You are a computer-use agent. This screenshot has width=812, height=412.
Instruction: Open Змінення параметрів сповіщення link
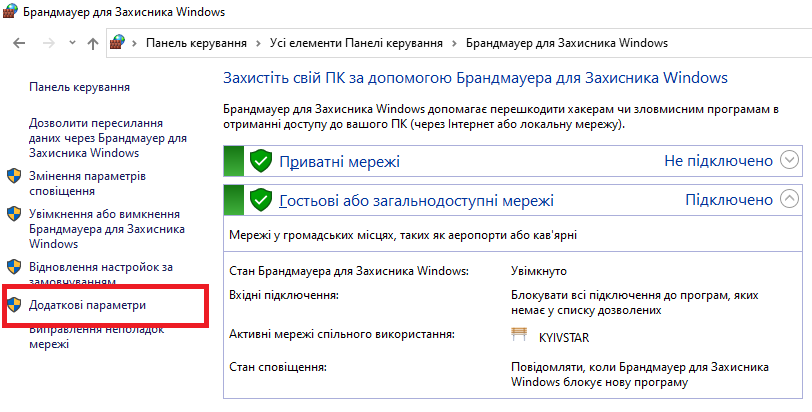[88, 184]
